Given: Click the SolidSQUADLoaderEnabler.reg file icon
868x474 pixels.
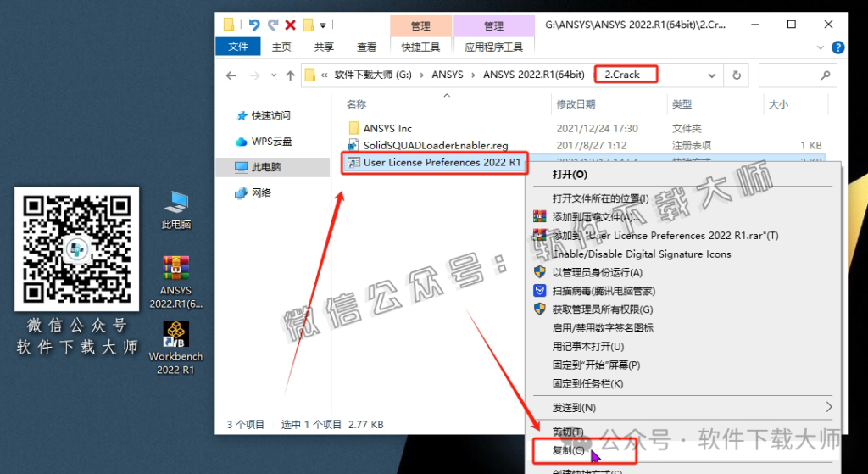Looking at the screenshot, I should coord(353,145).
